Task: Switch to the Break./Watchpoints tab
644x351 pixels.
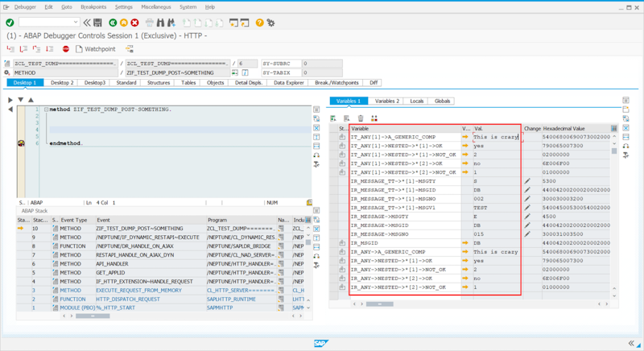Action: click(x=336, y=82)
